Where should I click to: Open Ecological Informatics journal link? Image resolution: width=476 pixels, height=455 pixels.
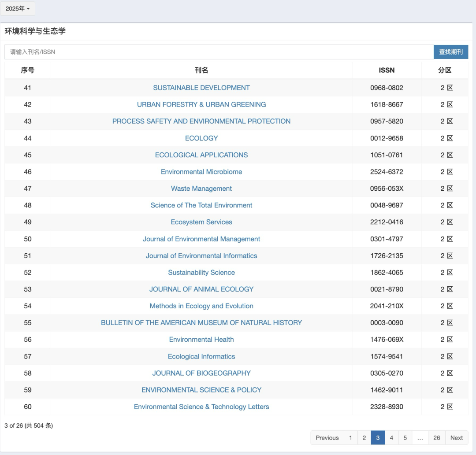[201, 356]
